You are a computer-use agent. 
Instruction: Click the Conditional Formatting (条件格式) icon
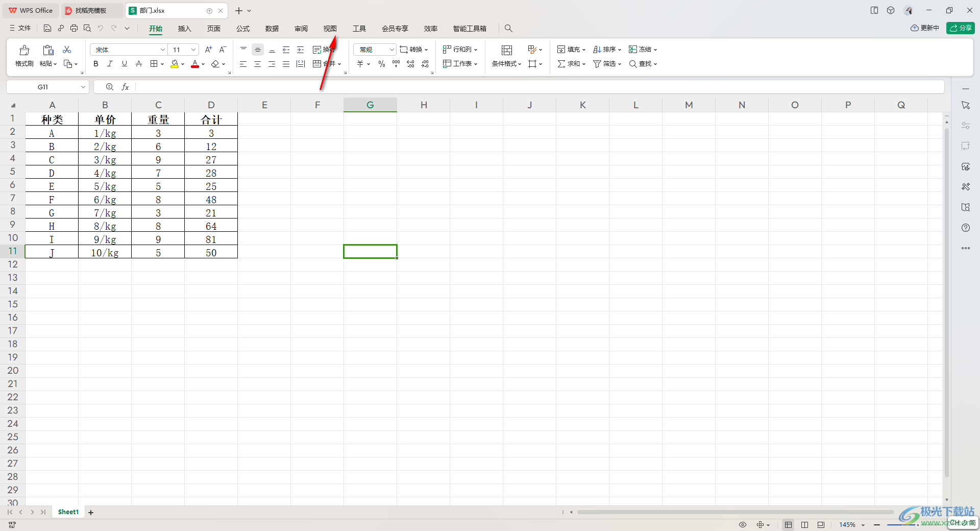pos(507,50)
